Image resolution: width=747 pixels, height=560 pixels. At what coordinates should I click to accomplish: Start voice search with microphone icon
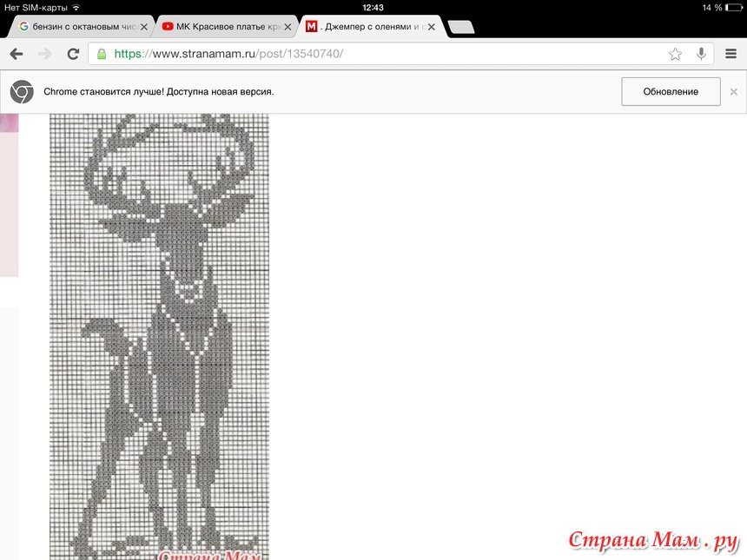point(701,54)
